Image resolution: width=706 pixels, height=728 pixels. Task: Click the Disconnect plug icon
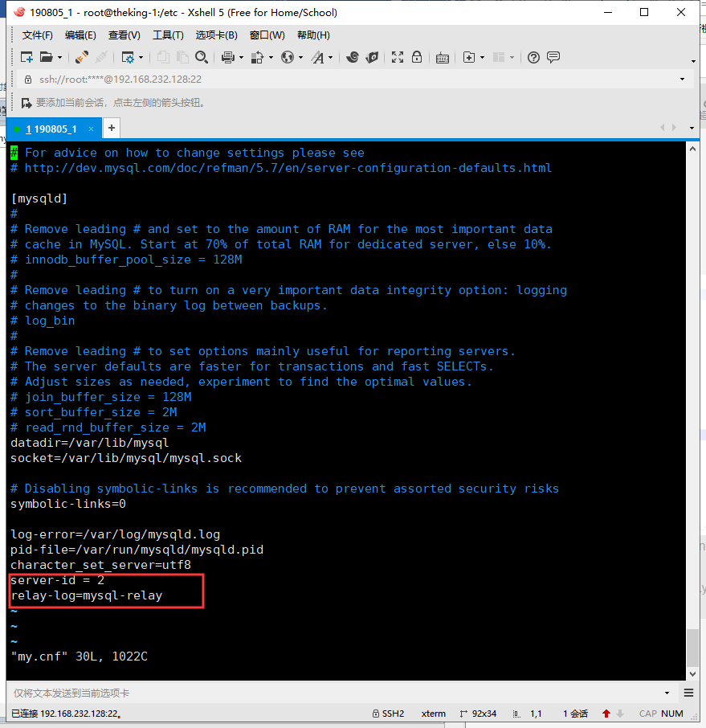[x=82, y=57]
